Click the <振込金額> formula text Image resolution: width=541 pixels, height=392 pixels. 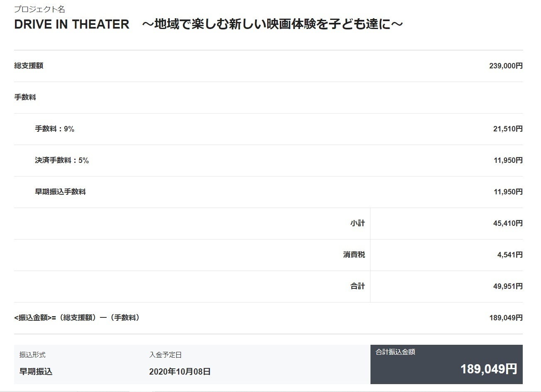click(77, 318)
